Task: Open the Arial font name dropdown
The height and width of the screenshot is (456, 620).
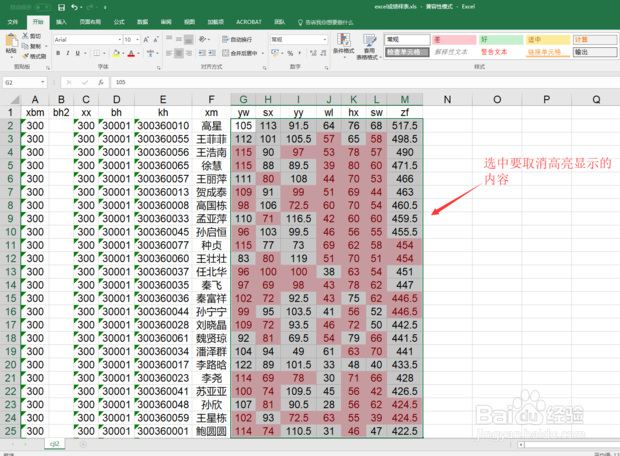Action: point(120,40)
